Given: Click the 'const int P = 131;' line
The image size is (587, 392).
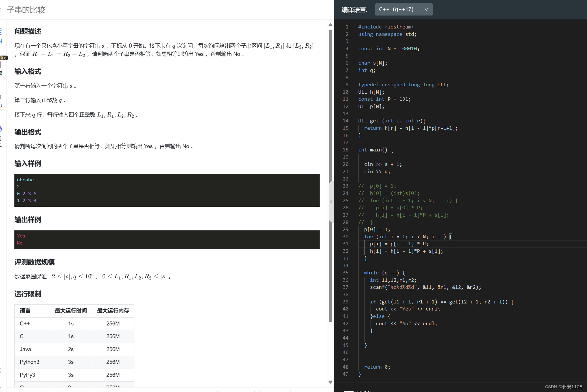Looking at the screenshot, I should click(x=384, y=99).
